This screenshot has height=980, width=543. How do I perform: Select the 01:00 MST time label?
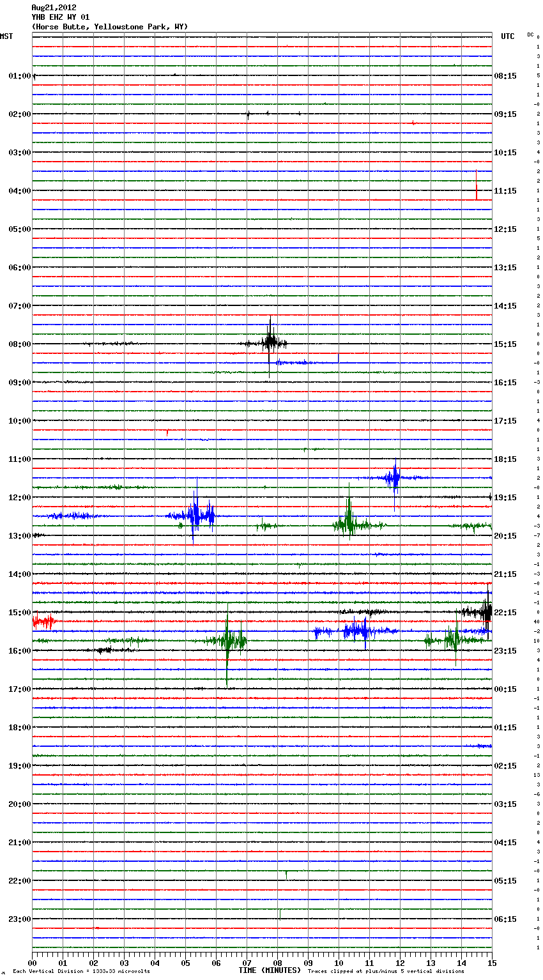point(20,76)
